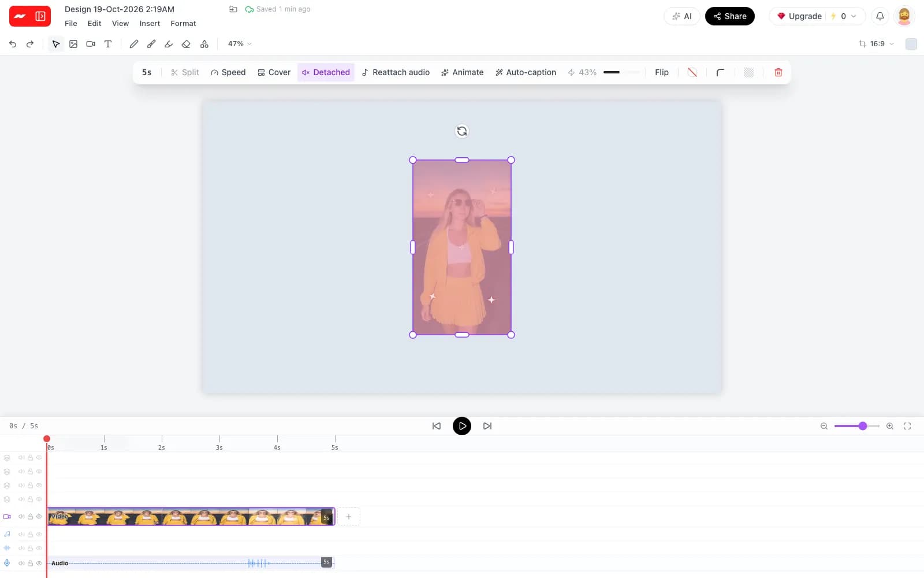Redo the last action
This screenshot has height=578, width=924.
pos(30,44)
